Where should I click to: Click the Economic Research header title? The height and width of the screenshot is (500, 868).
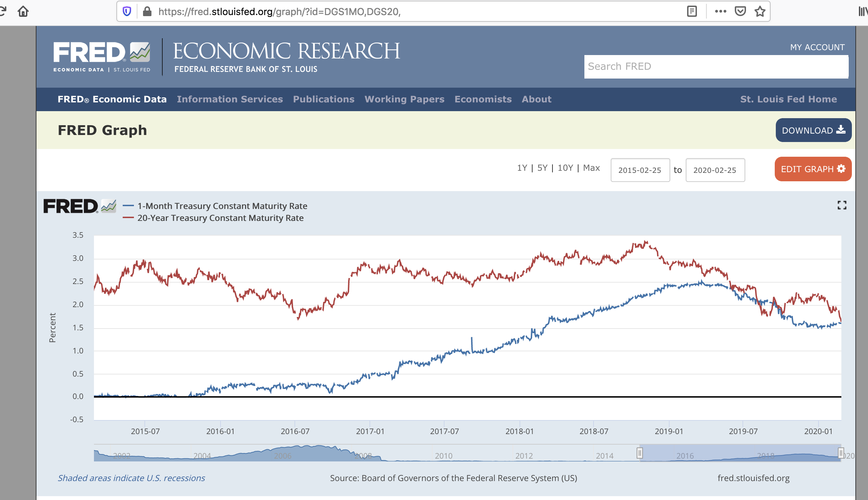286,51
